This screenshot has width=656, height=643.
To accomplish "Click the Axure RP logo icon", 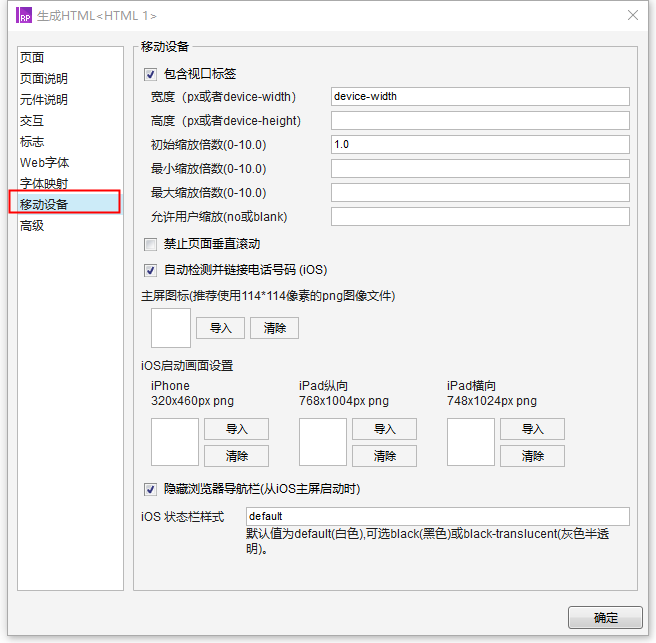I will pos(24,15).
